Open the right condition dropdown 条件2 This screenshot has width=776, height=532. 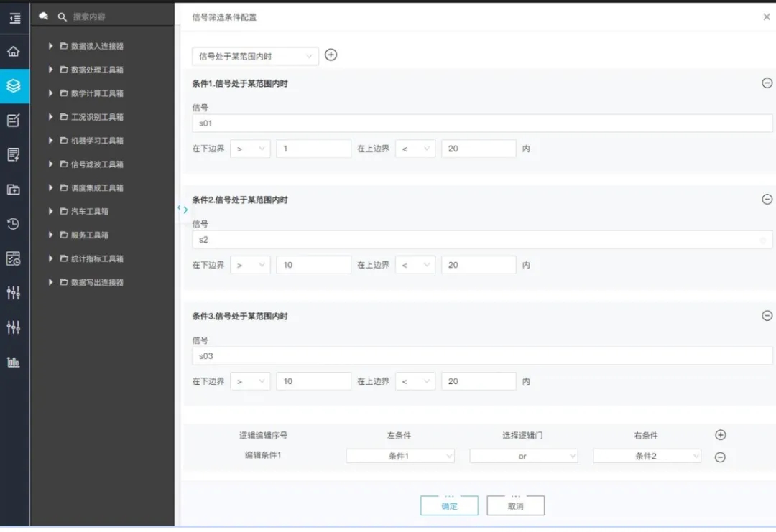tap(647, 456)
